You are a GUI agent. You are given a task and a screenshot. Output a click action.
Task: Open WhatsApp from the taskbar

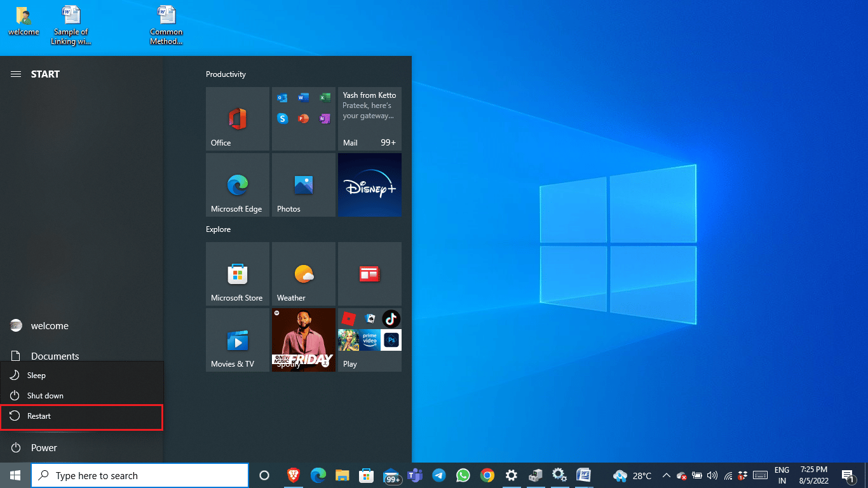tap(463, 475)
